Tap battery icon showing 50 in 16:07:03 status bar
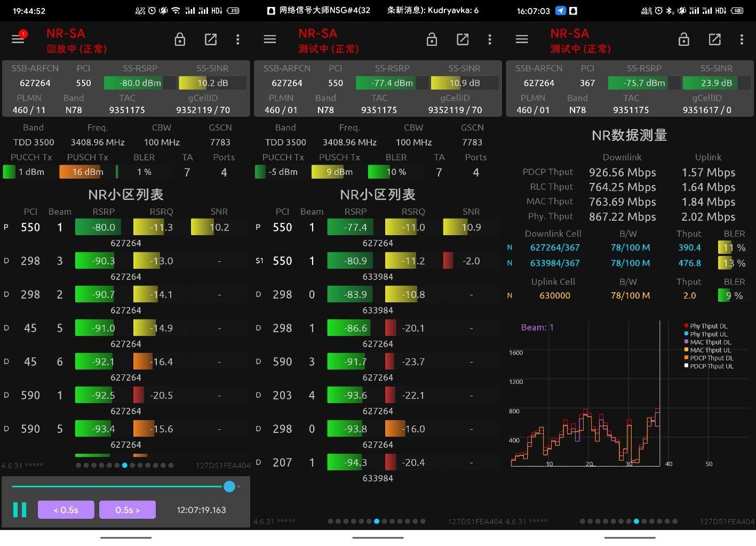The image size is (756, 546). coord(737,11)
